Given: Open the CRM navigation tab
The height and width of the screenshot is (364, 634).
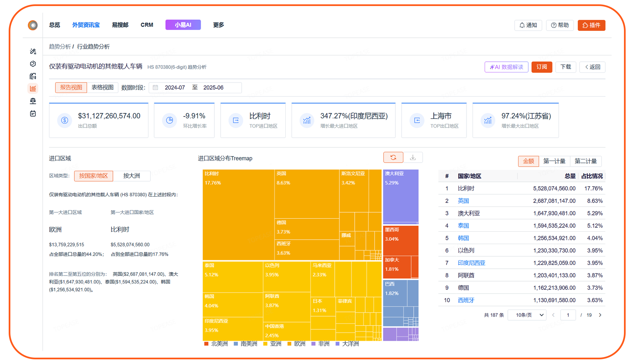Looking at the screenshot, I should tap(147, 25).
